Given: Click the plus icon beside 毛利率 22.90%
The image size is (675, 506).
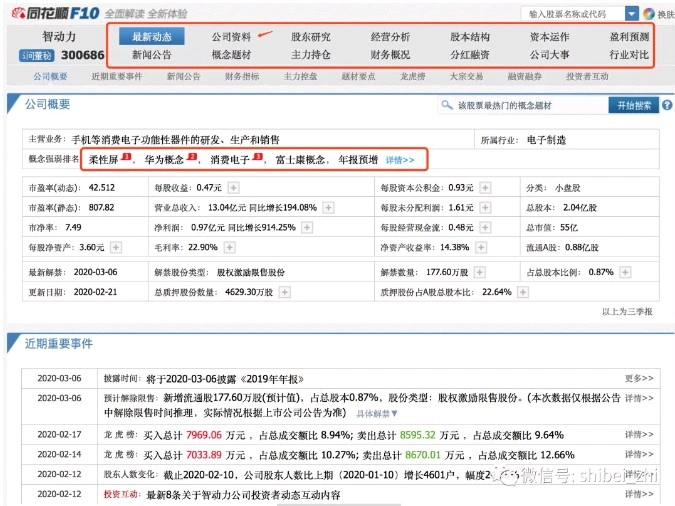Looking at the screenshot, I should point(232,247).
